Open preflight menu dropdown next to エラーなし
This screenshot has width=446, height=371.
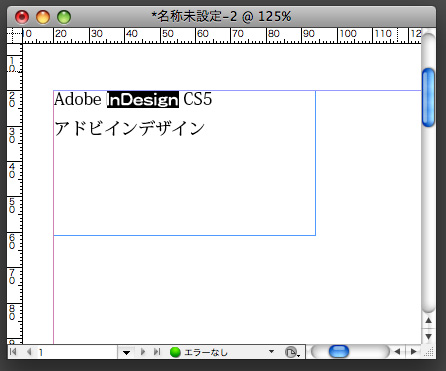tap(271, 352)
